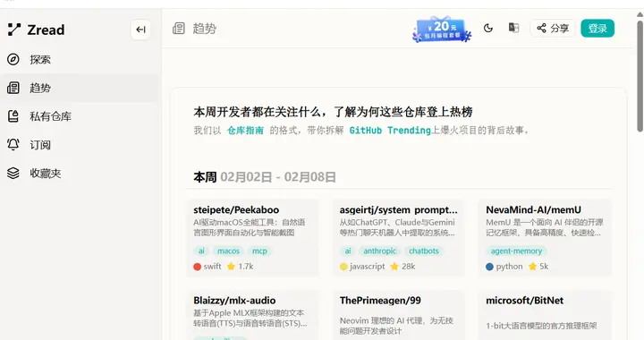
Task: Click the ai tag on Peekaboo
Action: (x=201, y=251)
